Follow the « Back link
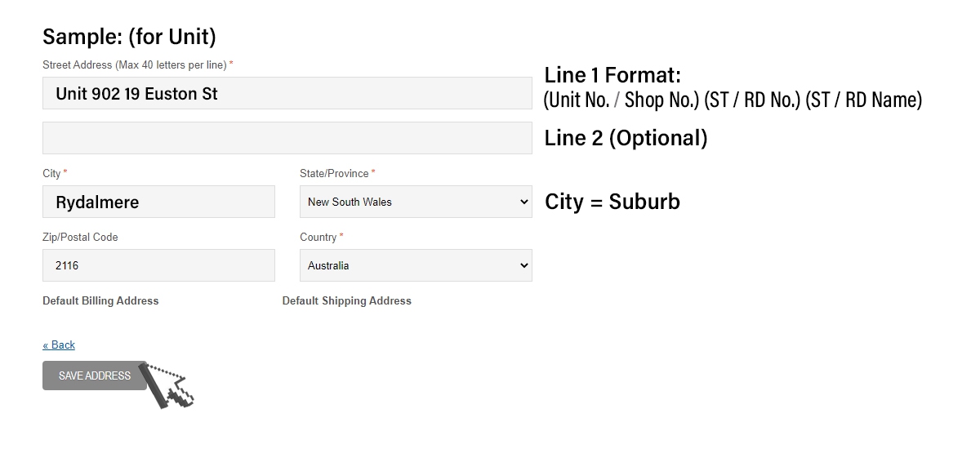Viewport: 980px width, 449px height. (x=59, y=345)
